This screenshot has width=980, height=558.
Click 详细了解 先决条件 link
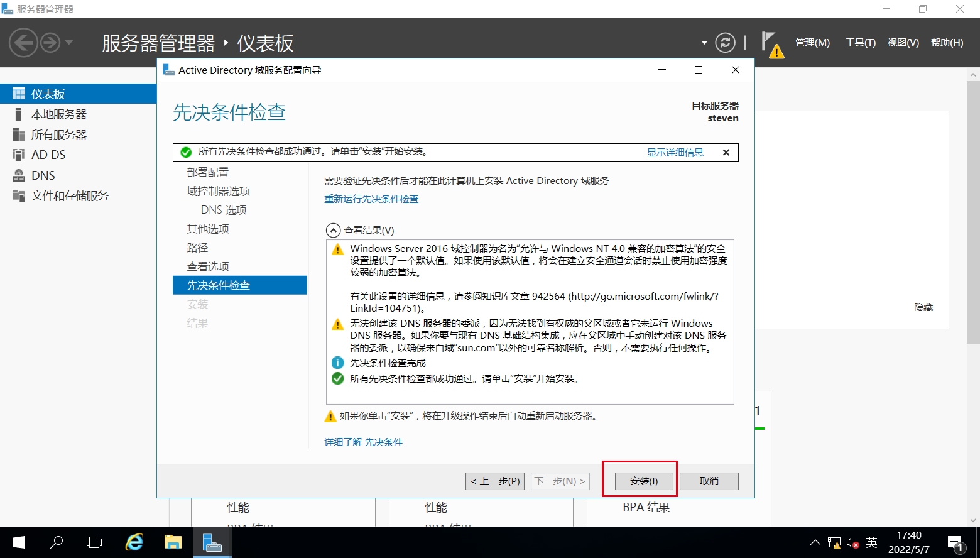coord(363,442)
